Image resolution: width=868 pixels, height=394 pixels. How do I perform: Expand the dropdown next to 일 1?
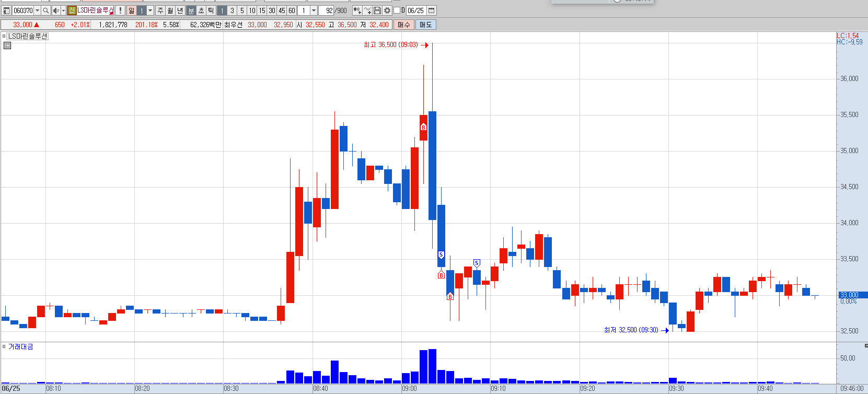click(151, 10)
